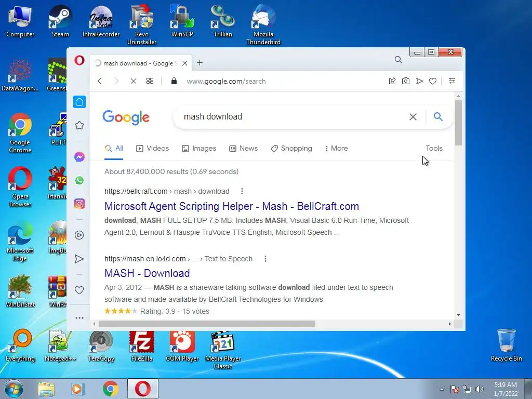Click the blue Google search magnifier button
Screen dimensions: 532x399
pyautogui.click(x=438, y=117)
